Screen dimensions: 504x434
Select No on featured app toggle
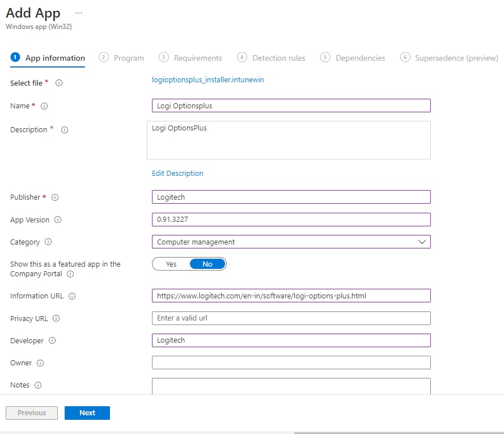coord(207,264)
